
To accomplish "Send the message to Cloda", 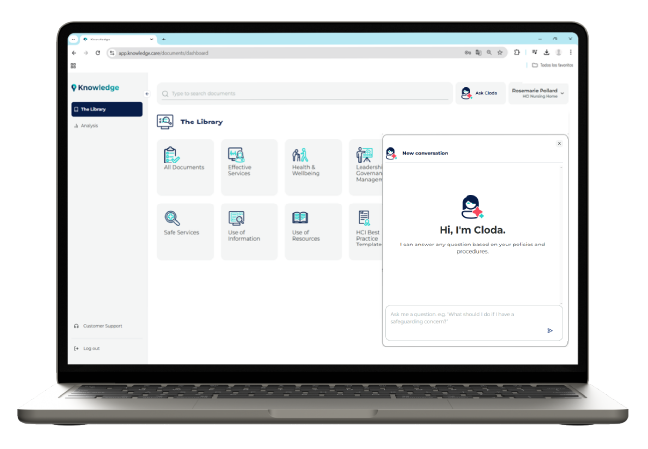I will click(549, 330).
